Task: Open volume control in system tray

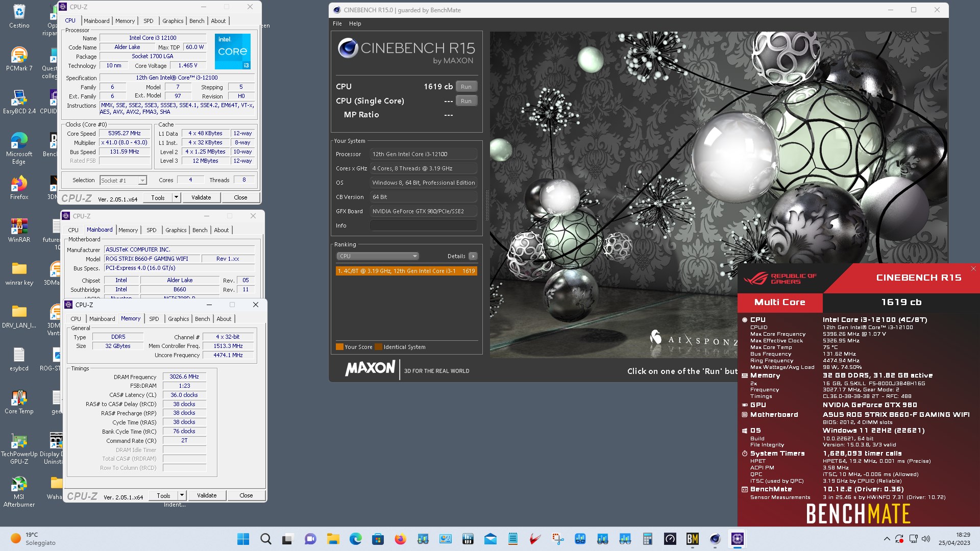Action: pyautogui.click(x=926, y=539)
